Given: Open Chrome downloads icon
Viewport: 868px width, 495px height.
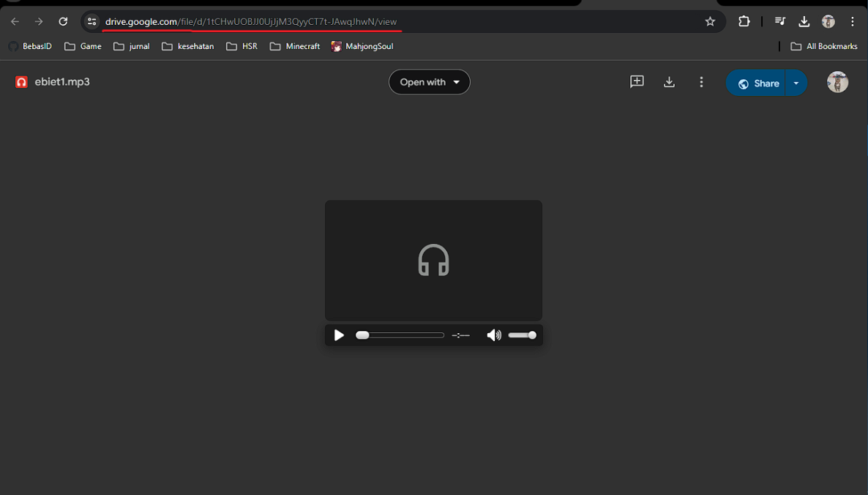Looking at the screenshot, I should 804,21.
